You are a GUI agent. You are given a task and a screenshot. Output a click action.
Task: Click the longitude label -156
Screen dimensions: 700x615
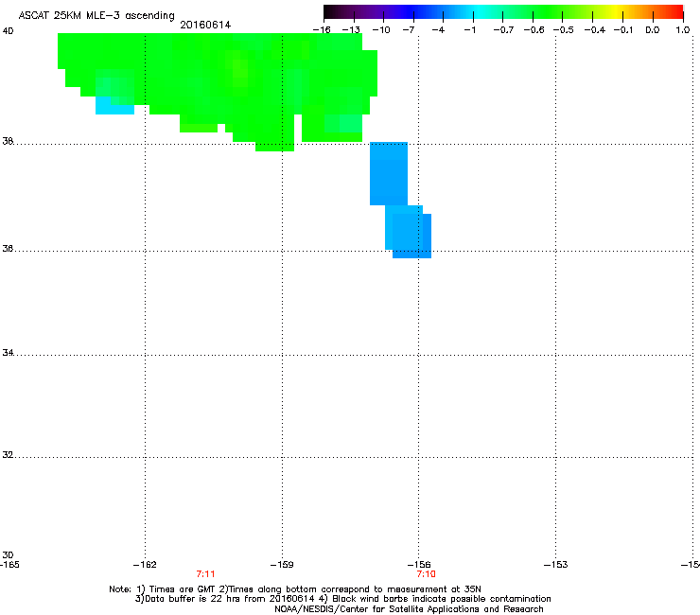pos(419,565)
